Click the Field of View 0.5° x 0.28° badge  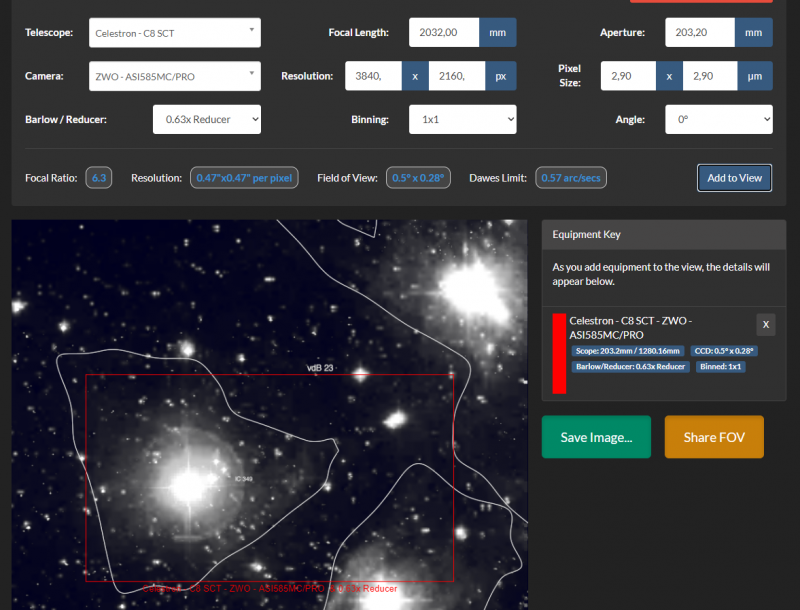click(418, 178)
